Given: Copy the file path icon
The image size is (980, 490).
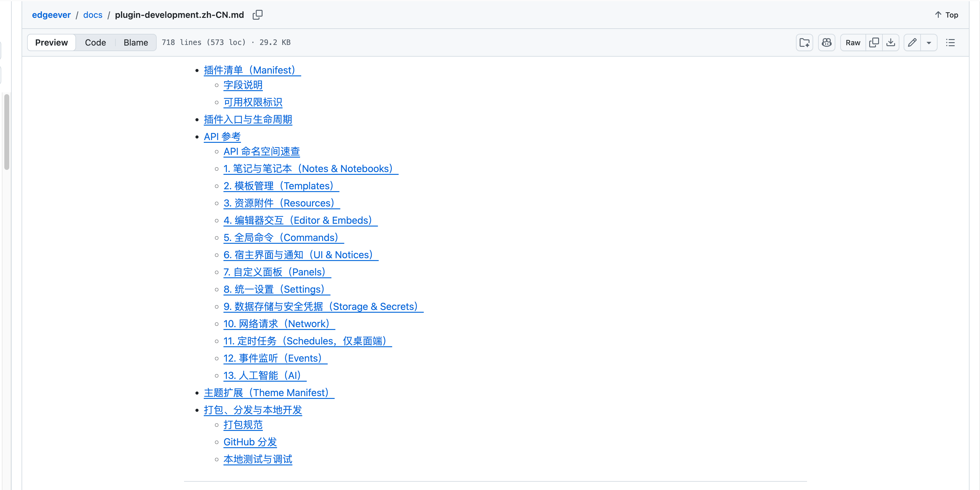Looking at the screenshot, I should (258, 15).
